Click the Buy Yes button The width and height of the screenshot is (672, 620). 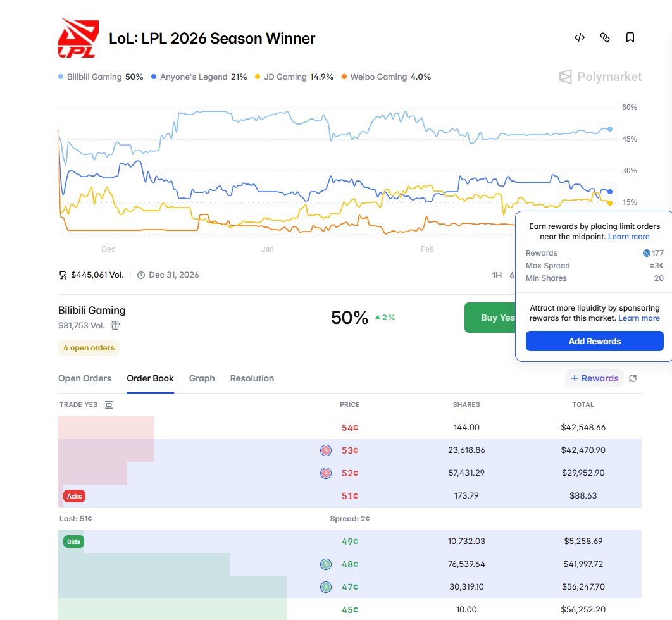point(490,318)
